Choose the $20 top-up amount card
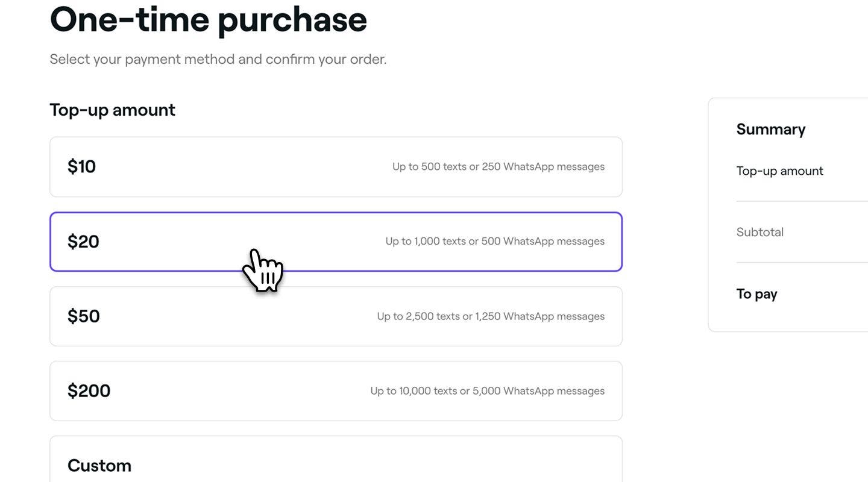This screenshot has height=482, width=868. click(x=336, y=242)
